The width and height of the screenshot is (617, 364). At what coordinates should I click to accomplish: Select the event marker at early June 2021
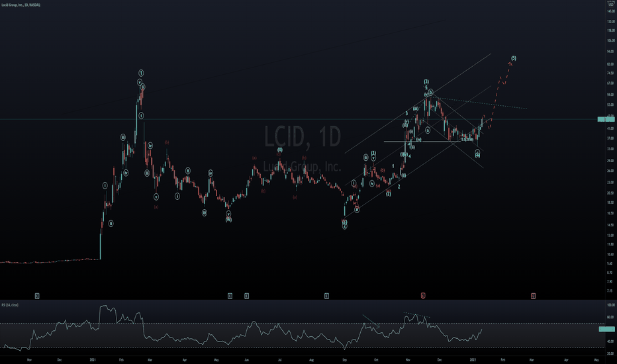pos(246,296)
